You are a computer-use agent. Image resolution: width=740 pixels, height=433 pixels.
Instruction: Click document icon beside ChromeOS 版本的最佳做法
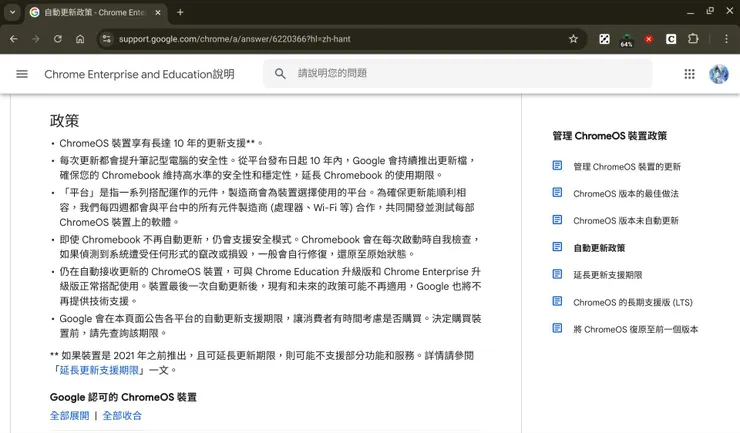(x=557, y=192)
